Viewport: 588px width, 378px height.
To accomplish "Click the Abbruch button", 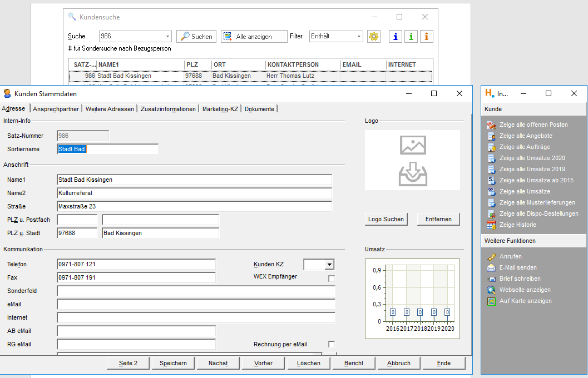I will pyautogui.click(x=399, y=363).
